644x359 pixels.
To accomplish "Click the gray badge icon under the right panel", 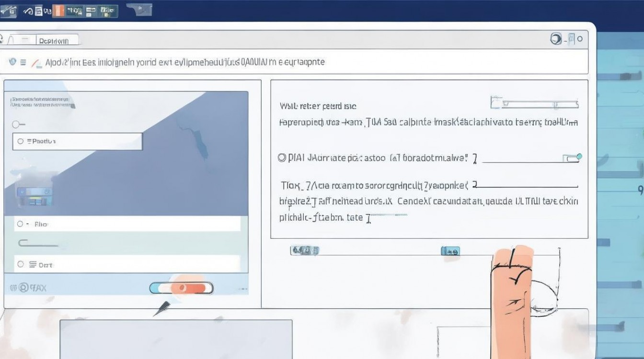I will (x=305, y=250).
